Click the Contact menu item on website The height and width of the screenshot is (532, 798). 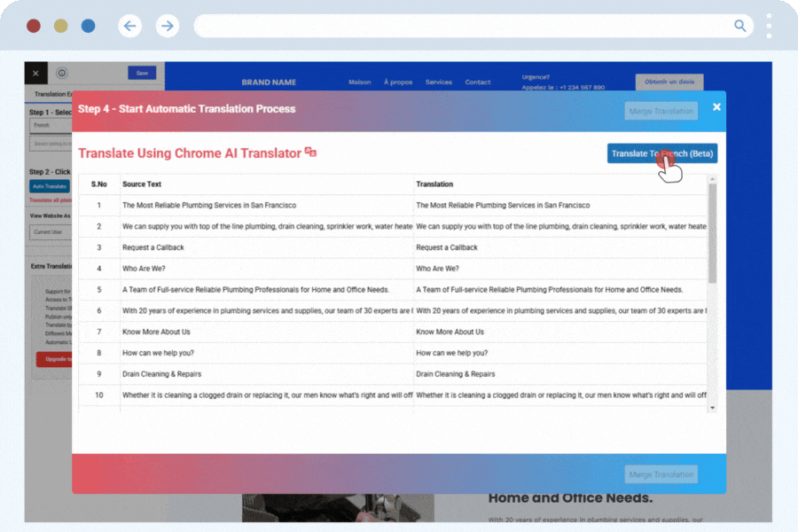pyautogui.click(x=478, y=82)
